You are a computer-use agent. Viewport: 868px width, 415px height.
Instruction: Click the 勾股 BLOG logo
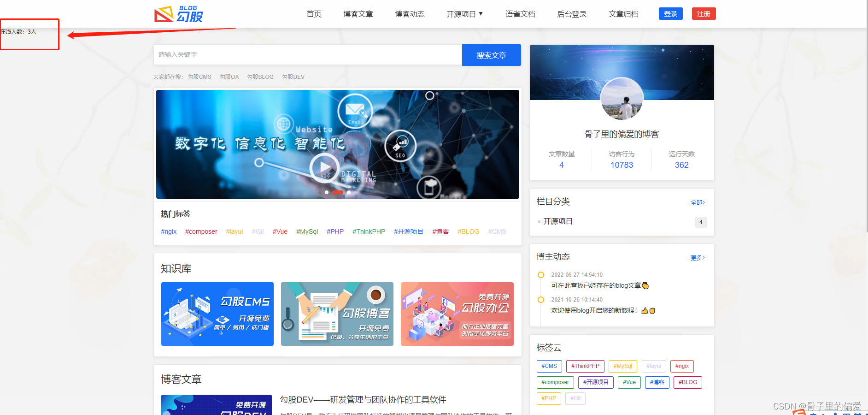coord(178,14)
